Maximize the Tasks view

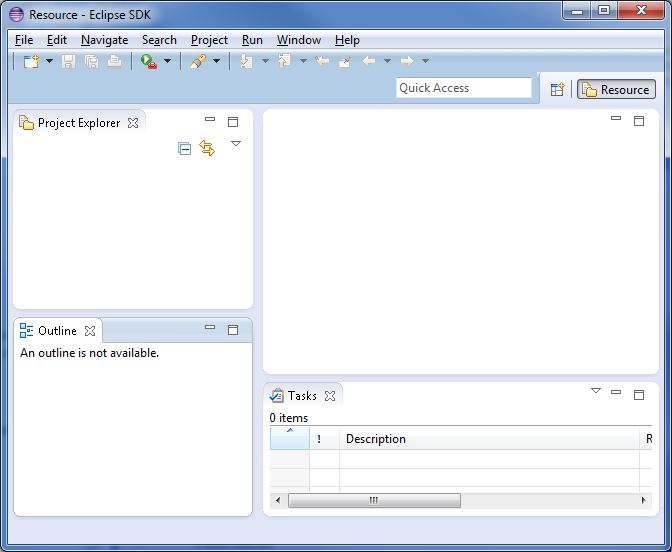coord(639,395)
